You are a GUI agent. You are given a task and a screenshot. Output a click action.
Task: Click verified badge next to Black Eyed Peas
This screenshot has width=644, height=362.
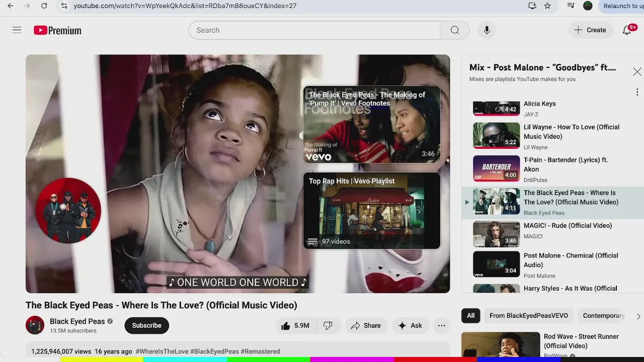(x=110, y=321)
